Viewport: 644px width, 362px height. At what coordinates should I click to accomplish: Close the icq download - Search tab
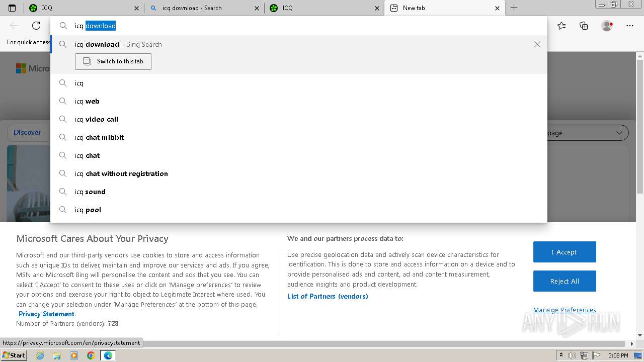pyautogui.click(x=257, y=8)
